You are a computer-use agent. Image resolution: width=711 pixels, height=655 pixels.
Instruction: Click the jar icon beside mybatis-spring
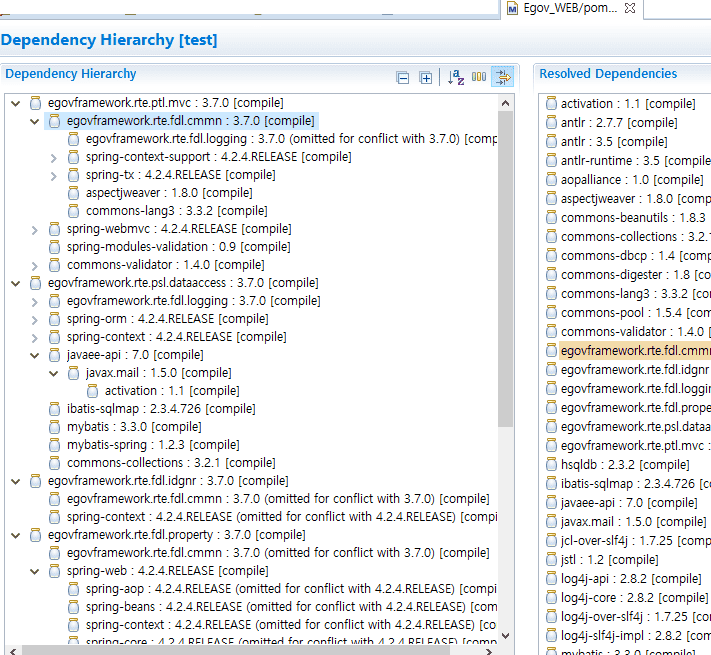(55, 445)
